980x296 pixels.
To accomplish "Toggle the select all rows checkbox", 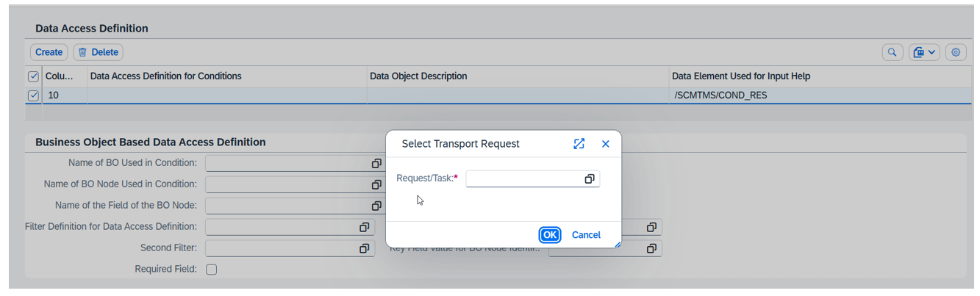I will click(33, 76).
